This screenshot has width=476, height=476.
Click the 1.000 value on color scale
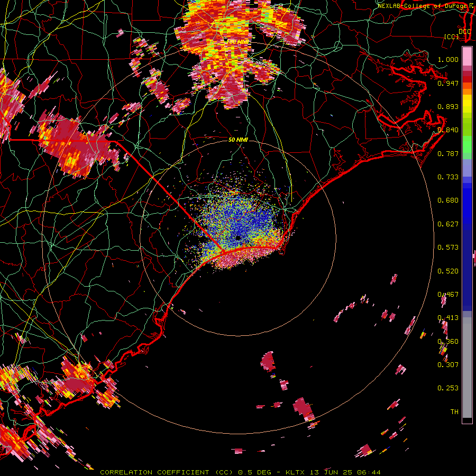[x=448, y=59]
